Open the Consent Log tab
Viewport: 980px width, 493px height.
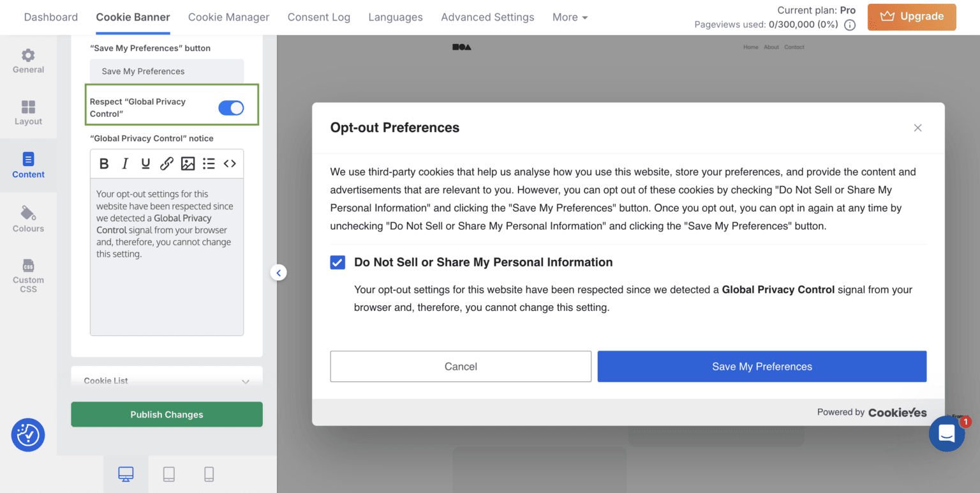pos(319,17)
